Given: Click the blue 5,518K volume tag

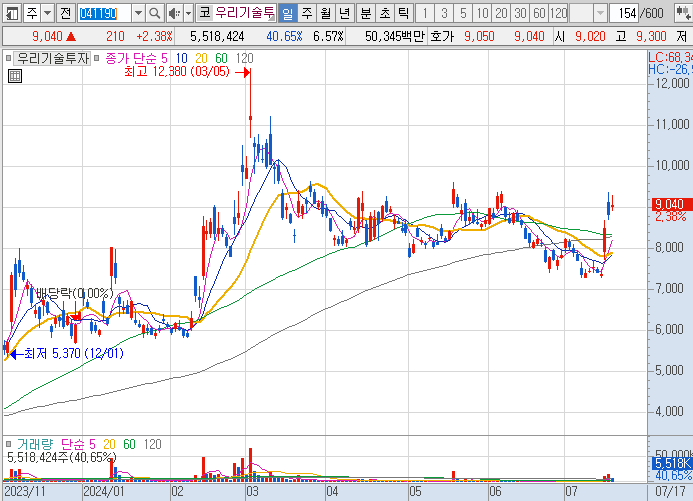Looking at the screenshot, I should pyautogui.click(x=672, y=463).
